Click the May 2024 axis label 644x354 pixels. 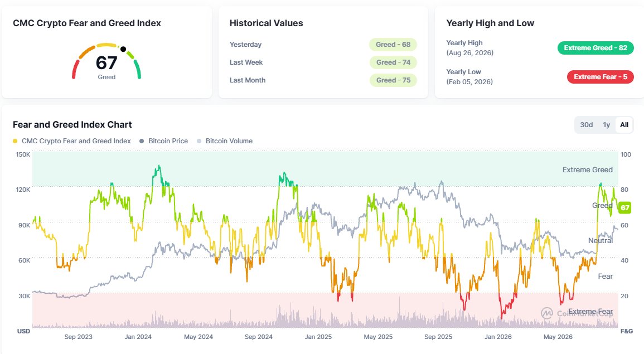[198, 337]
